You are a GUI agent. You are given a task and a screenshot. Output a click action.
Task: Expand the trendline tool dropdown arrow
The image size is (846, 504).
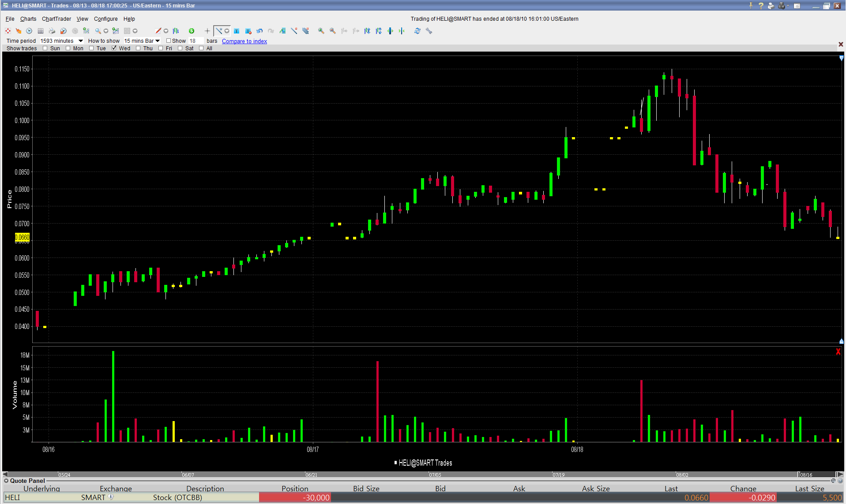227,31
